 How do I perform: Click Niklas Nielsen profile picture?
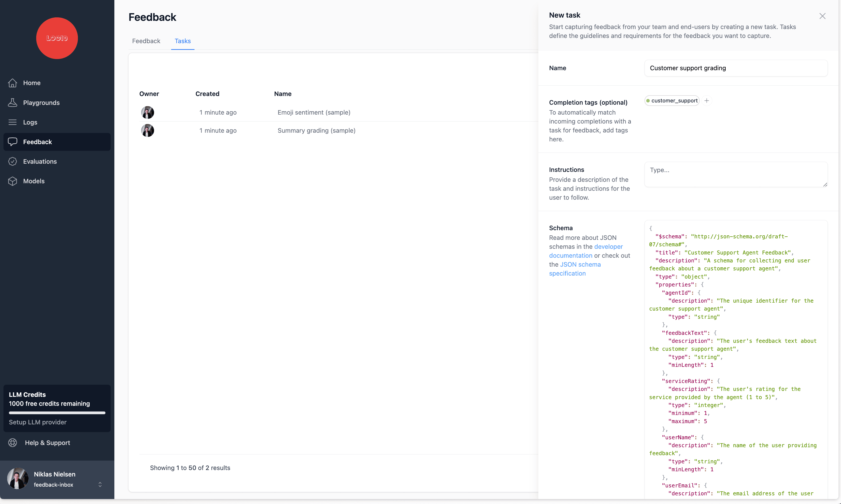(18, 478)
